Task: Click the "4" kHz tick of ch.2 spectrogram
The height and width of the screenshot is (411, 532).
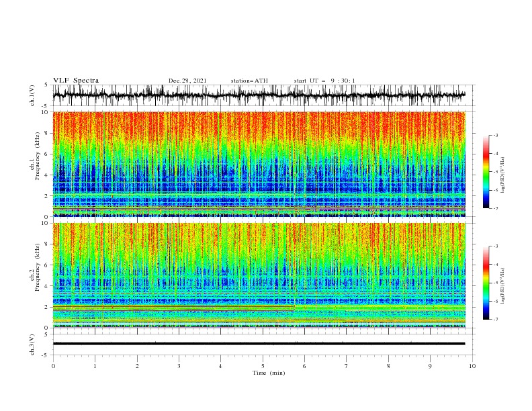Action: [x=46, y=286]
